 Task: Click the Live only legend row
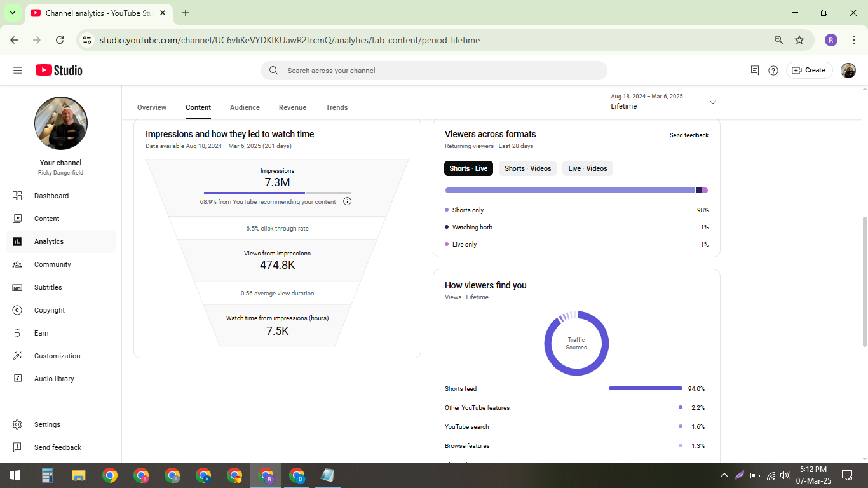576,244
